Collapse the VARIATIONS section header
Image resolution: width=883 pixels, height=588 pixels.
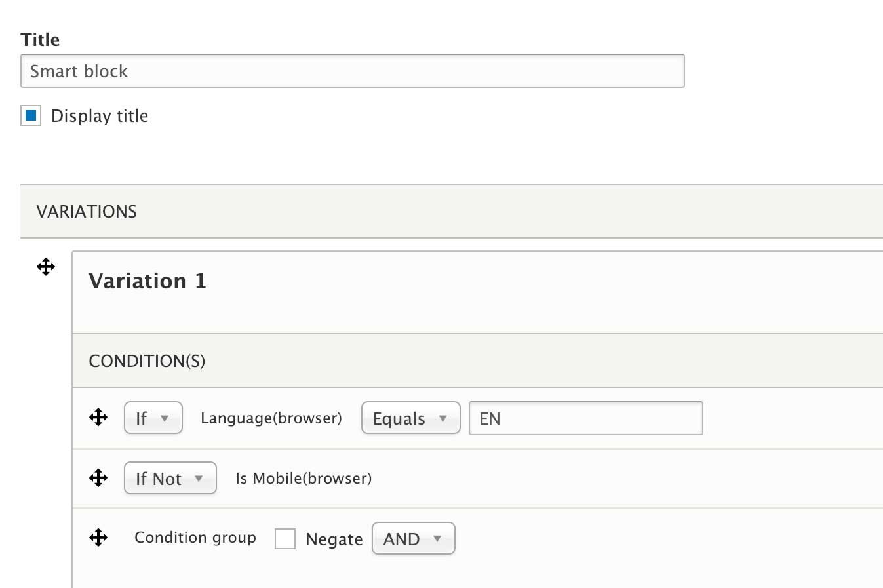452,211
